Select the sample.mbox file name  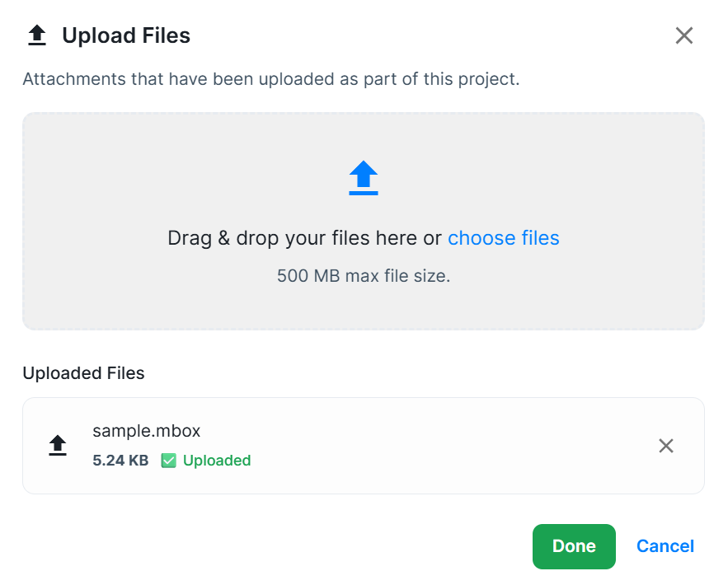click(147, 431)
